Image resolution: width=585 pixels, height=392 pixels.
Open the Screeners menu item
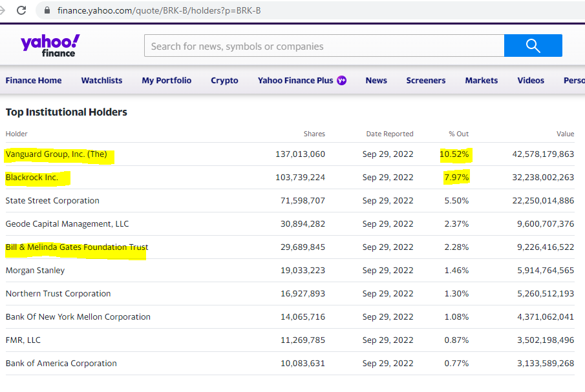(x=426, y=81)
